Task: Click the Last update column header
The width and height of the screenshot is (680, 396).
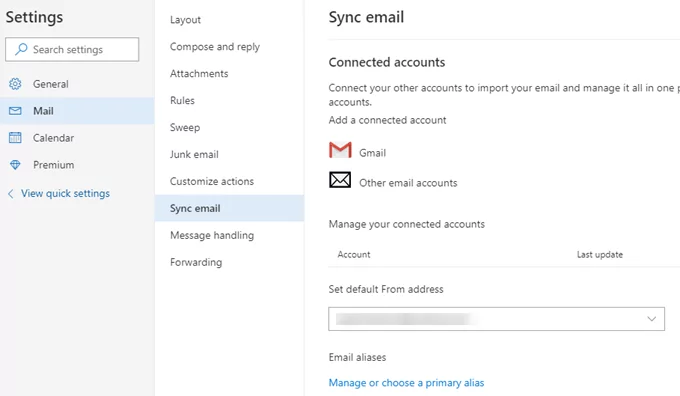Action: [600, 255]
